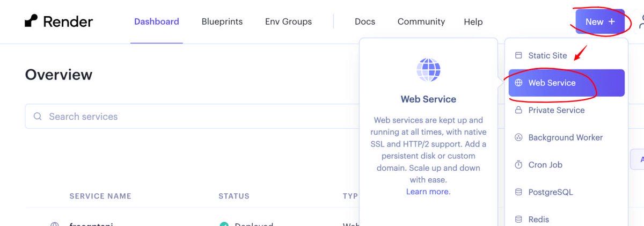Follow the Learn more link
This screenshot has width=644, height=226.
click(428, 192)
